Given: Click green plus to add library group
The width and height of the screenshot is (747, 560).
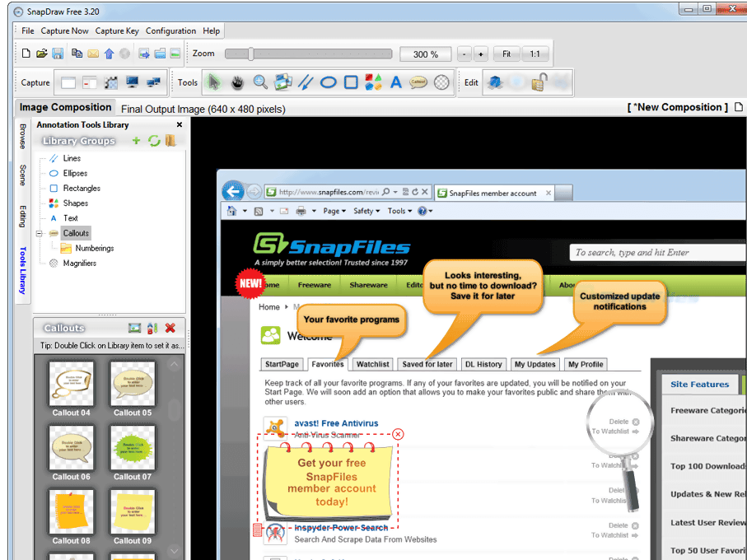Looking at the screenshot, I should coord(136,141).
